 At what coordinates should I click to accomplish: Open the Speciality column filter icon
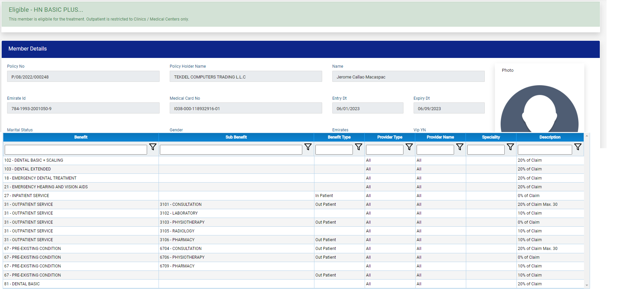click(510, 147)
